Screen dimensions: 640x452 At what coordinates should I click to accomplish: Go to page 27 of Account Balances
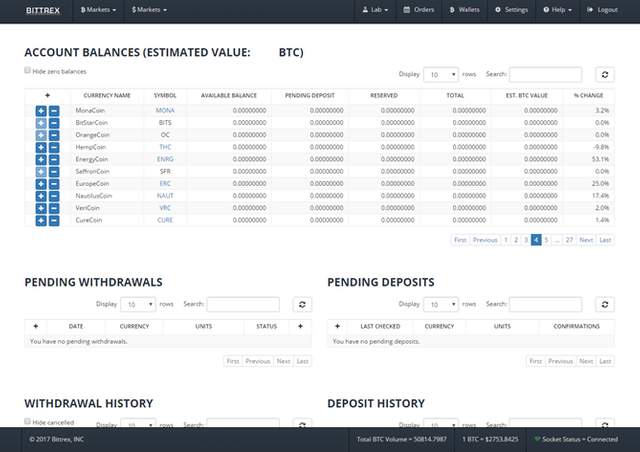click(x=569, y=240)
